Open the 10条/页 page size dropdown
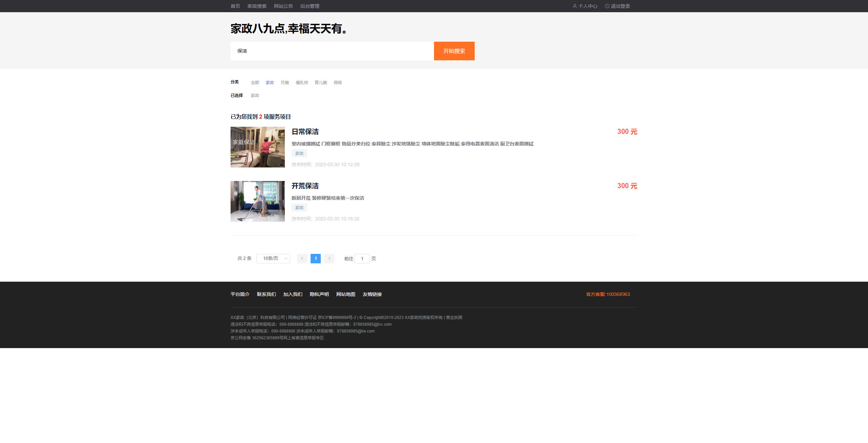Viewport: 868px width, 443px height. (273, 258)
